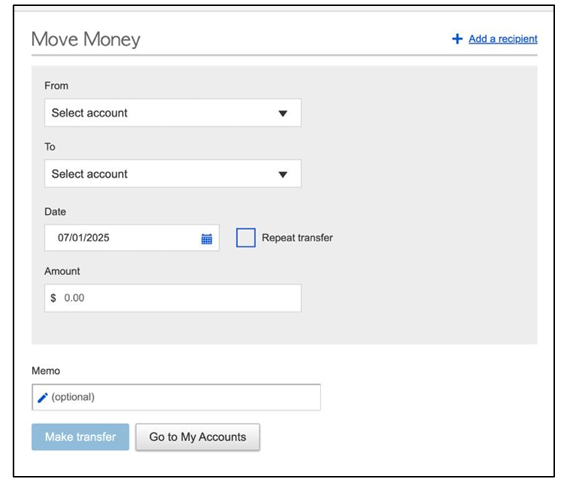This screenshot has height=485, width=567.
Task: Click the dollar sign in Amount field
Action: click(x=53, y=298)
